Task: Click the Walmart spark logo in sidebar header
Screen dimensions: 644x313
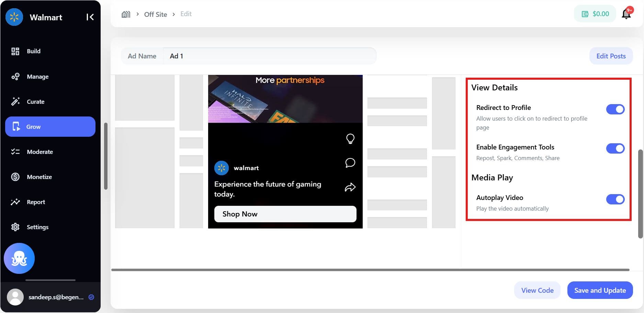Action: (x=14, y=17)
